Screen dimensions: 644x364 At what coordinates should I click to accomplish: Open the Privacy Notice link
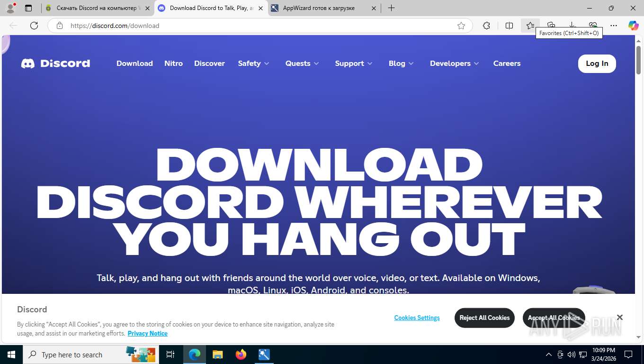pos(148,333)
